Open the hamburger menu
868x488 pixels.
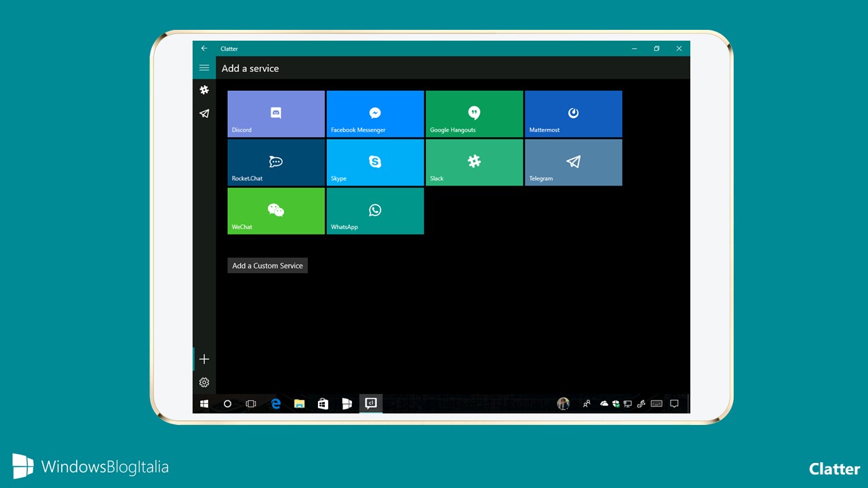coord(204,68)
